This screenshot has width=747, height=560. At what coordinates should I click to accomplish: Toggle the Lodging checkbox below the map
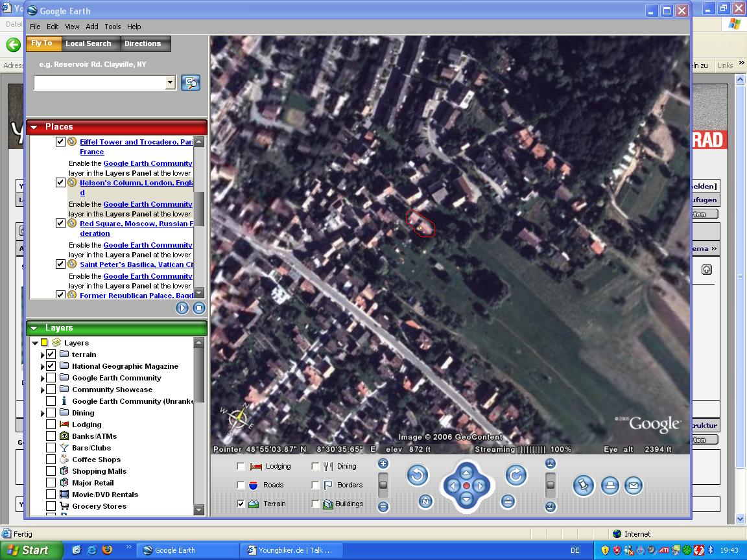pos(241,466)
